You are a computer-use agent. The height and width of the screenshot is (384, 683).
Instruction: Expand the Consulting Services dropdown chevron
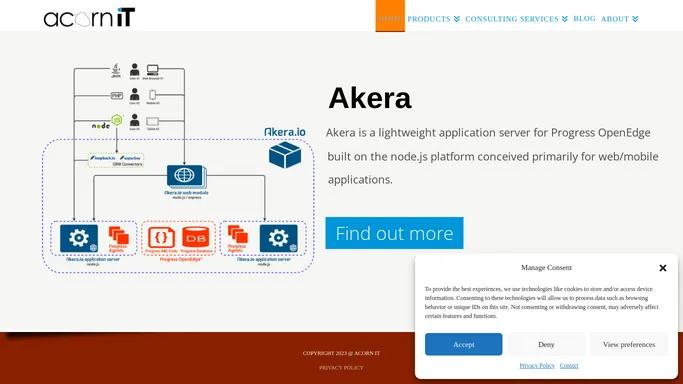(x=565, y=19)
